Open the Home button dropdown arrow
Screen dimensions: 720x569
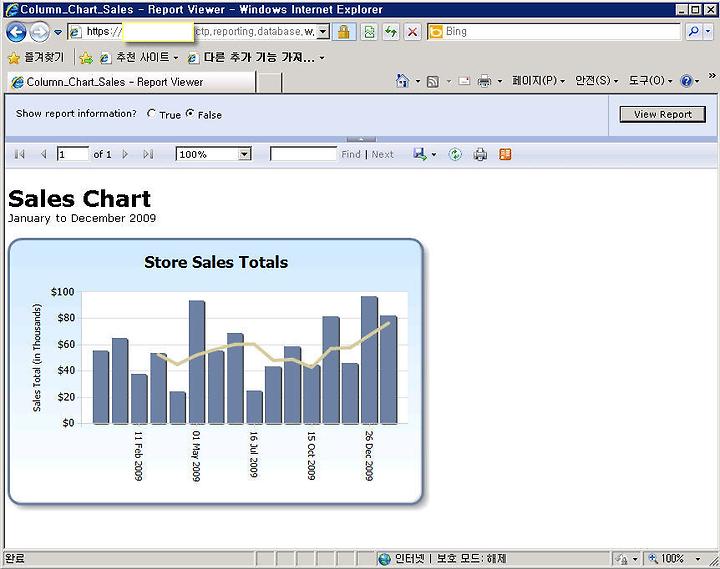point(418,81)
